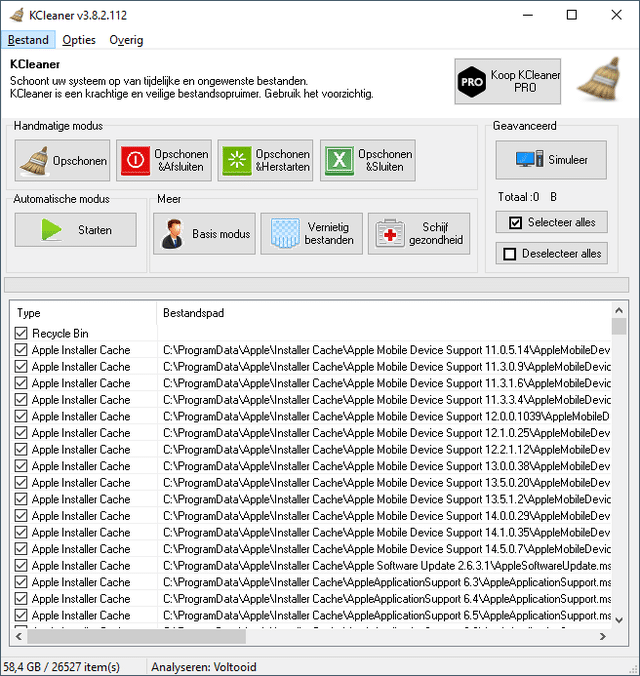The width and height of the screenshot is (640, 676).
Task: Toggle checkbox for Apple Software Update 2.6.3.1 row
Action: pos(21,565)
